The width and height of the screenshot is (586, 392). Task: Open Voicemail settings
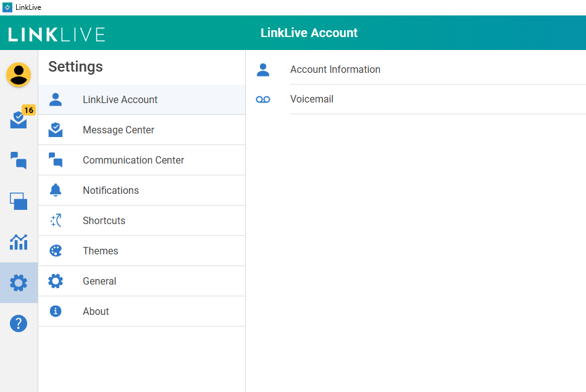pyautogui.click(x=312, y=99)
